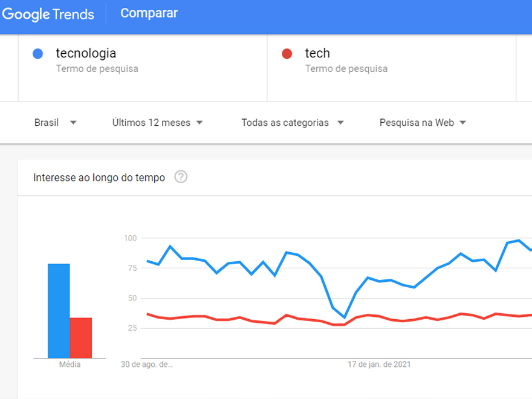The image size is (532, 399).
Task: Click the blue dot next to tecnologia
Action: (x=37, y=53)
